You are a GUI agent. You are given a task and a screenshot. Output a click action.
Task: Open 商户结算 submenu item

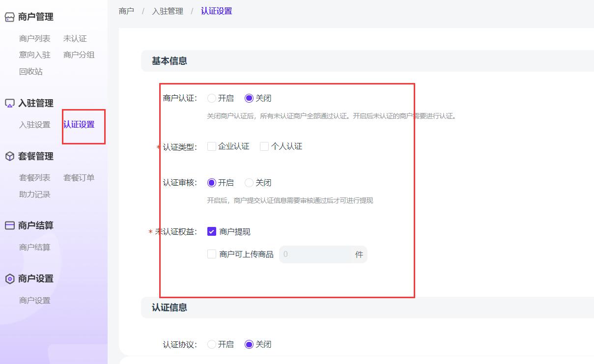click(35, 248)
